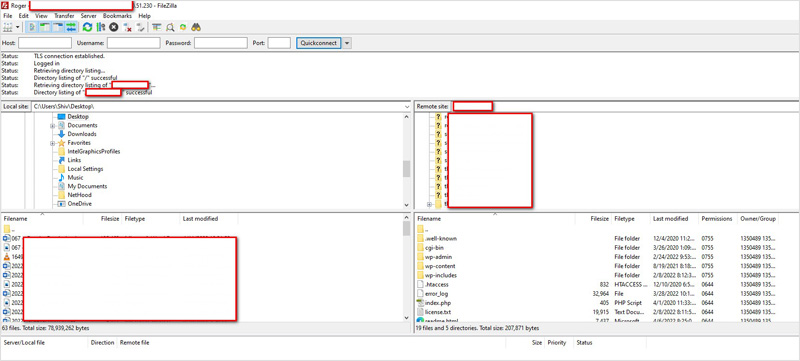Toggle display of the transfer queue
The height and width of the screenshot is (361, 800).
[71, 27]
